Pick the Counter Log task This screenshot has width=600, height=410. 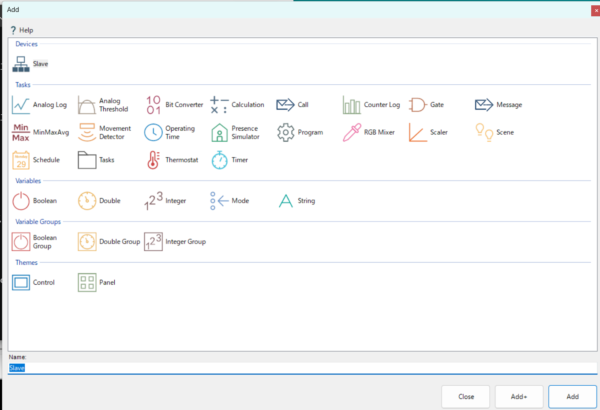click(352, 104)
